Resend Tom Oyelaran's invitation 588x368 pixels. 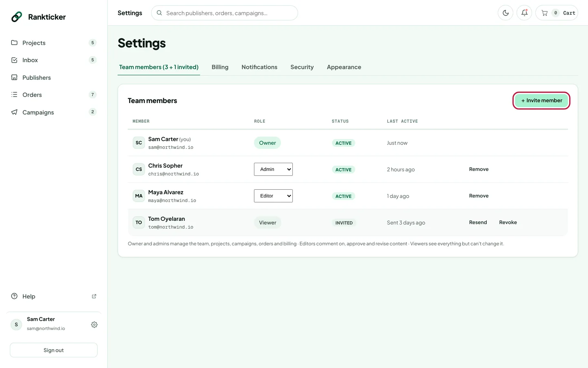478,222
